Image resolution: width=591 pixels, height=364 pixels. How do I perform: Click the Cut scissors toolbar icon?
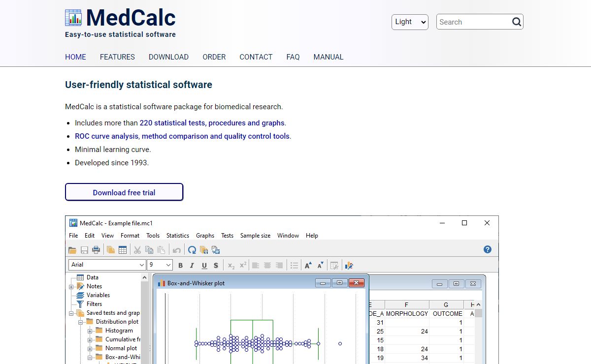(137, 250)
